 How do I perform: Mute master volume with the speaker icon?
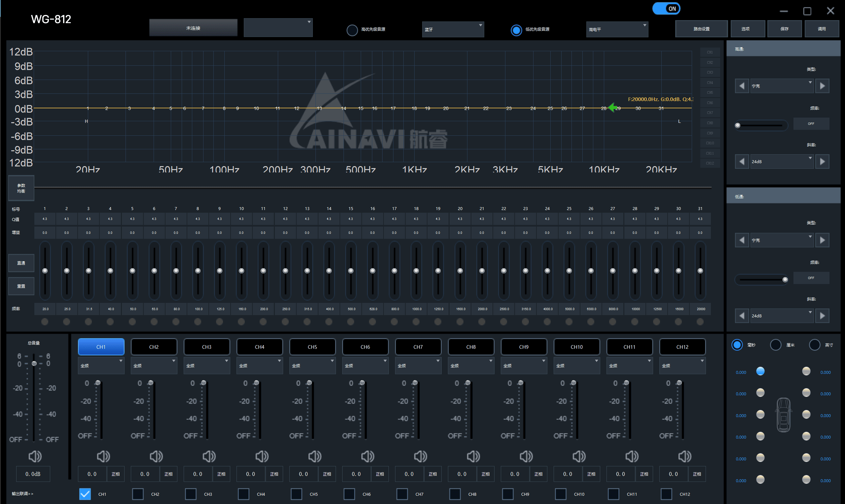35,456
